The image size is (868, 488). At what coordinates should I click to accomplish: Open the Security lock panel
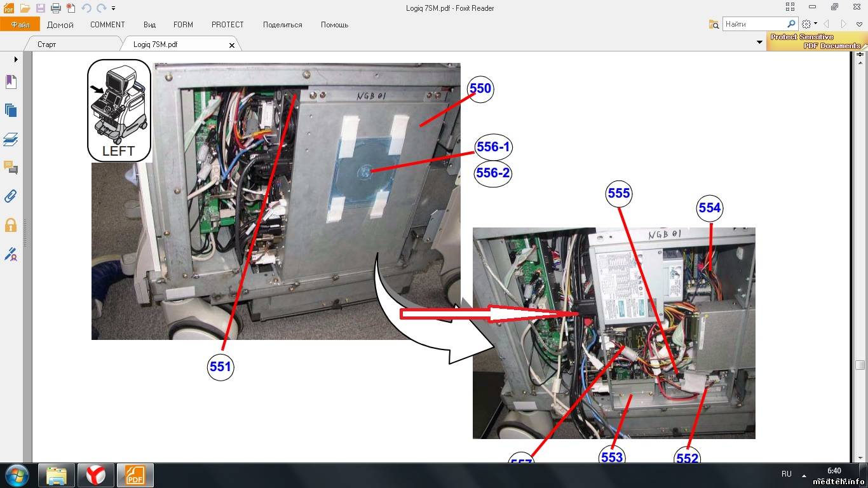pyautogui.click(x=11, y=225)
